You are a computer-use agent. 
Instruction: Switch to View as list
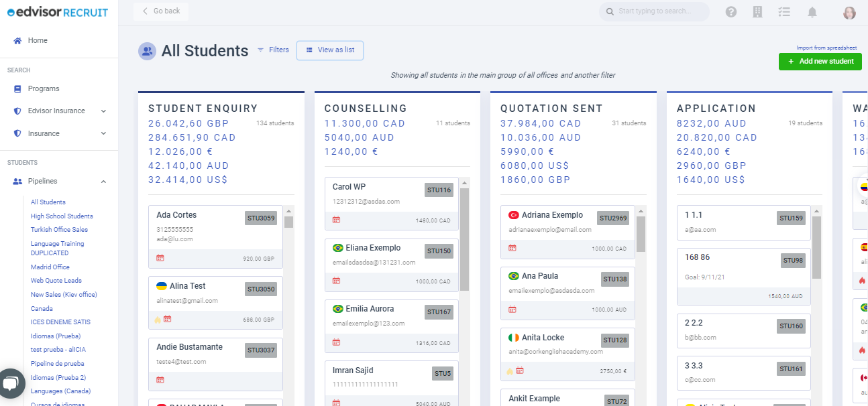[330, 50]
